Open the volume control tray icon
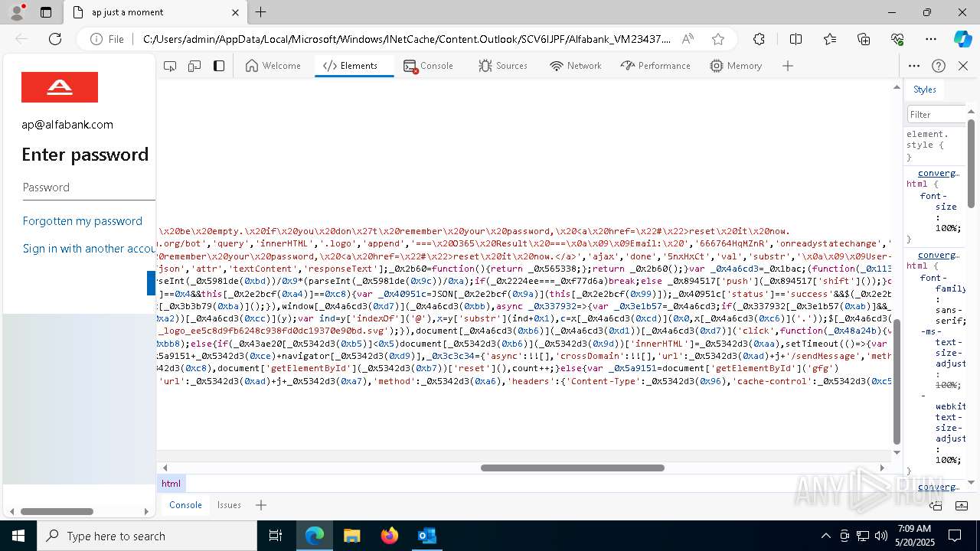The height and width of the screenshot is (551, 980). click(x=881, y=536)
